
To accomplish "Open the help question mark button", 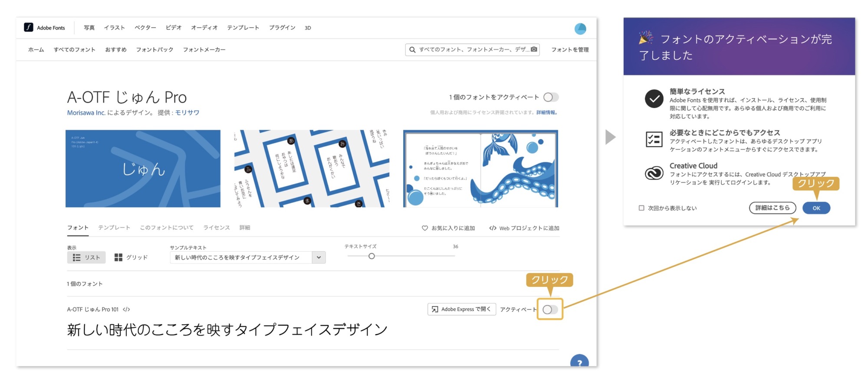I will pyautogui.click(x=579, y=362).
